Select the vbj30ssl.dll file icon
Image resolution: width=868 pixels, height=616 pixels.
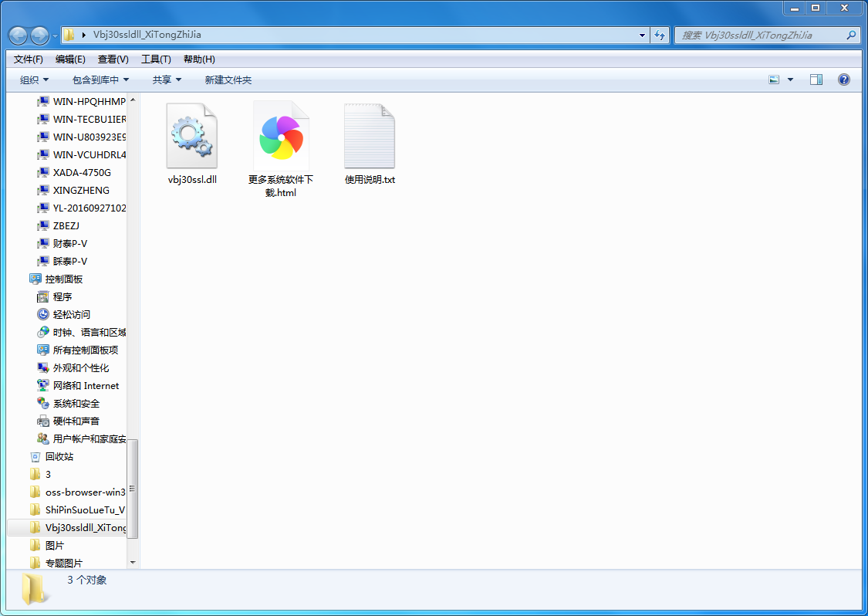tap(191, 136)
